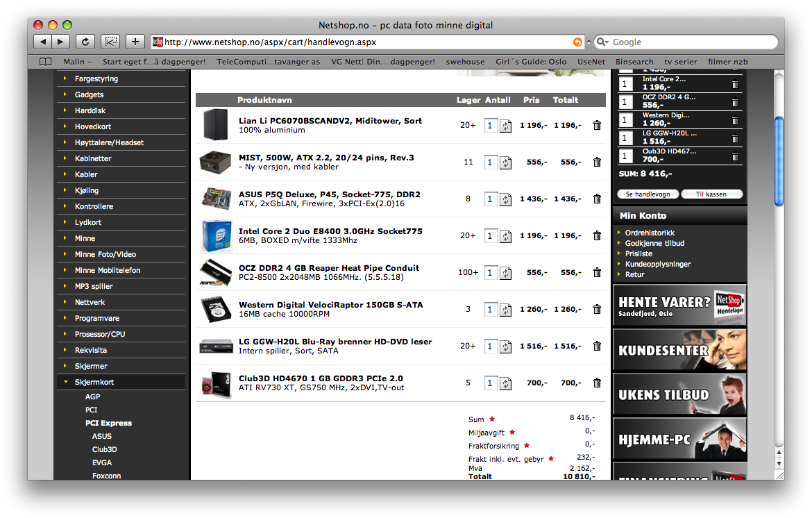Open the Hjemme-PC banner
Screen dimensions: 812x518
679,440
